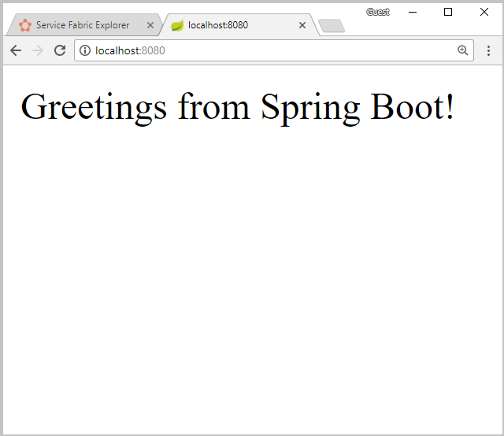Switch to the Service Fabric Explorer tab

[83, 25]
